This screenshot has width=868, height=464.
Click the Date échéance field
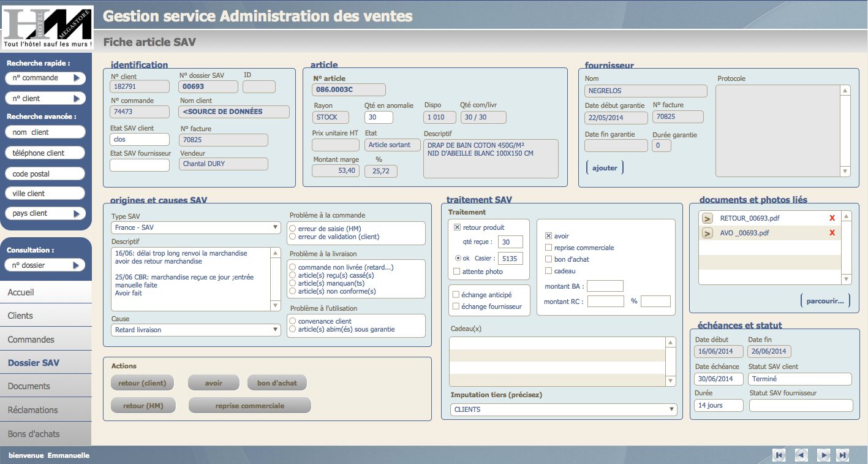click(x=719, y=379)
